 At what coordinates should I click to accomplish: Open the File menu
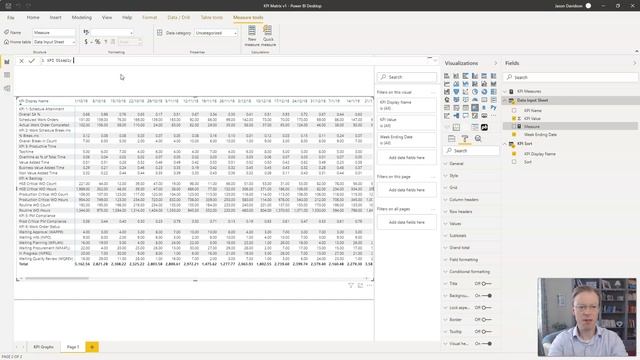[11, 18]
